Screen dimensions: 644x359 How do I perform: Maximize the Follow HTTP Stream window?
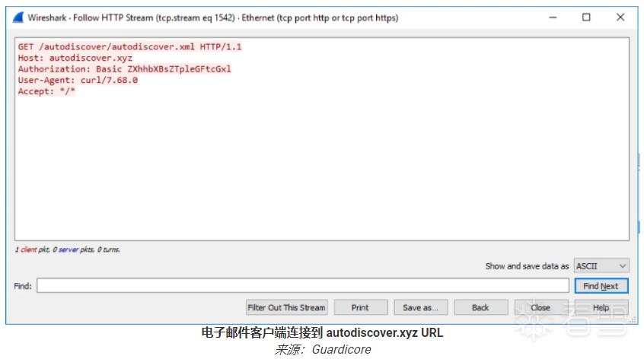[586, 17]
